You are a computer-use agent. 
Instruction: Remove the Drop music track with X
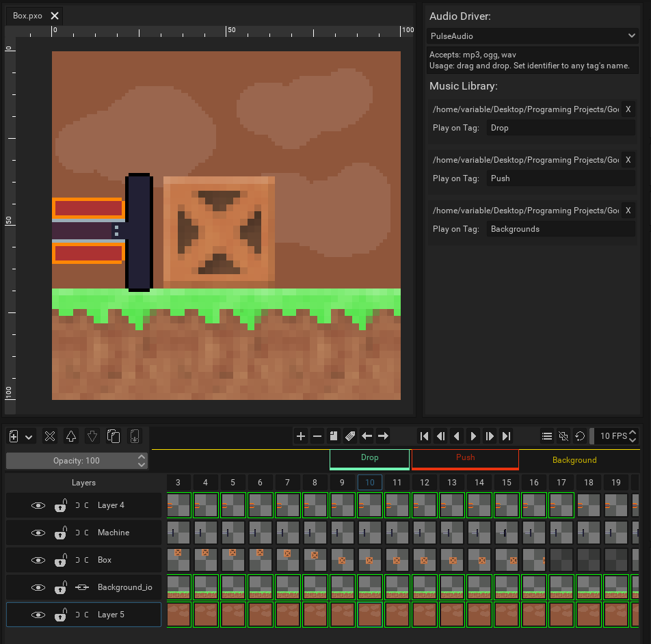tap(628, 109)
